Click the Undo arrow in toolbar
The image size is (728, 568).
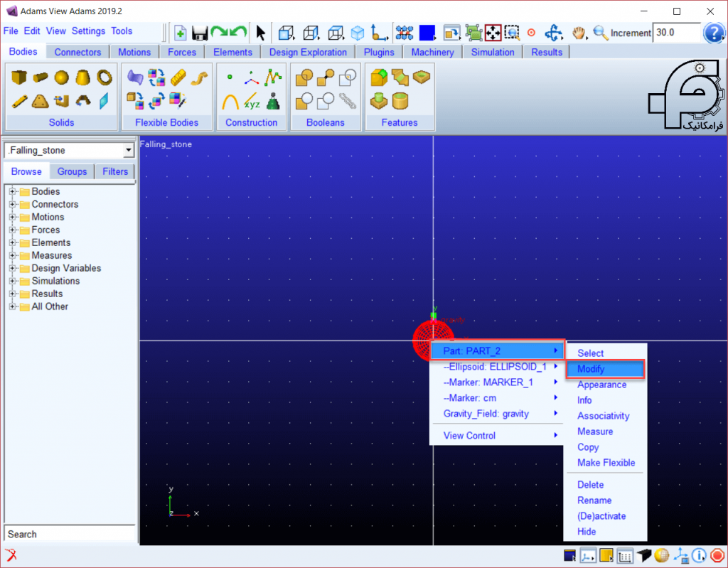(238, 33)
